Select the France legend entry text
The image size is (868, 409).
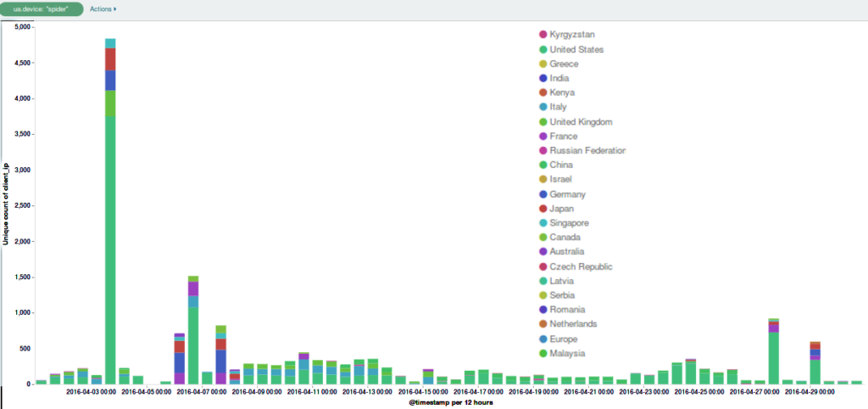point(563,136)
